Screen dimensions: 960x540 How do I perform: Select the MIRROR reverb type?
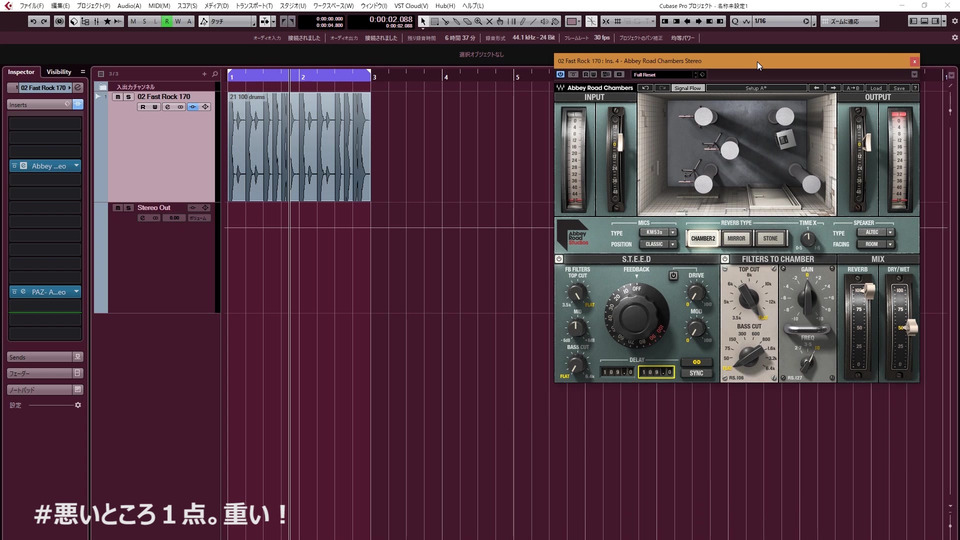(737, 238)
